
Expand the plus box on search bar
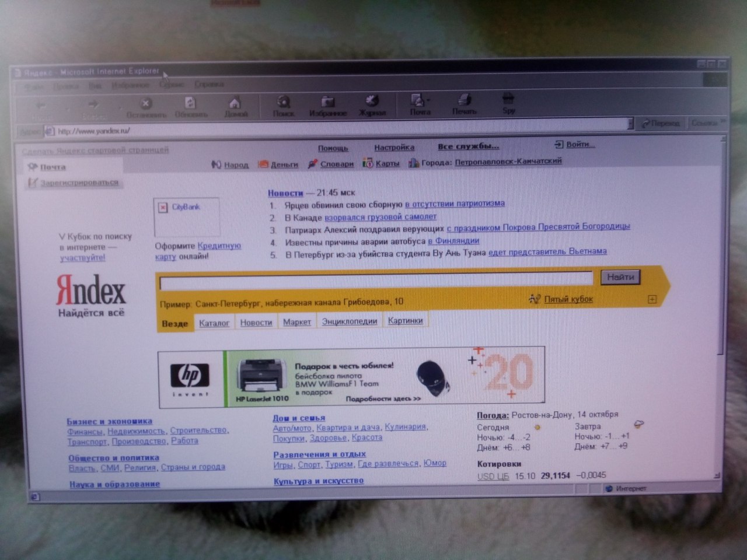point(652,299)
